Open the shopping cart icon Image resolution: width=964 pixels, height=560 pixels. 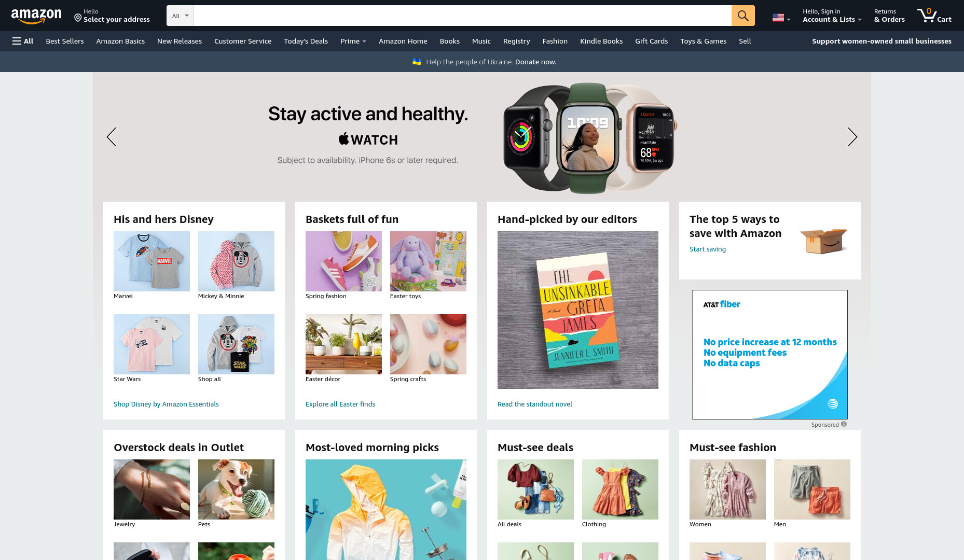[934, 16]
